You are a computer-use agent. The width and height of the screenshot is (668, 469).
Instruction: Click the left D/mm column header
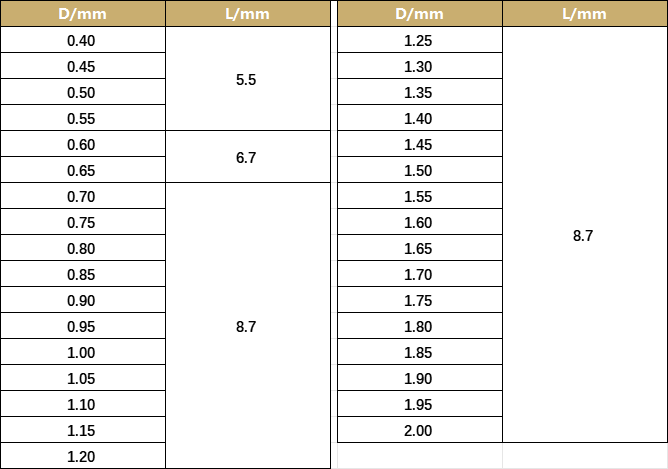83,14
